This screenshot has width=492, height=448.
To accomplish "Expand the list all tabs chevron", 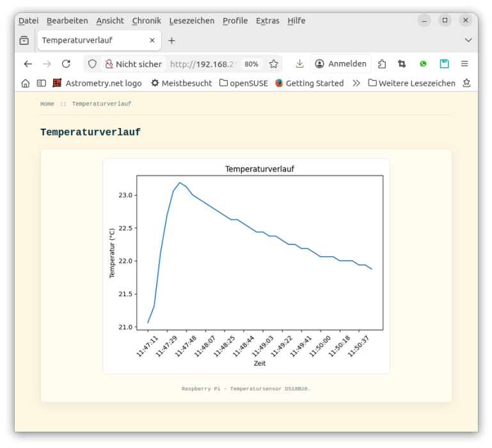I will (x=468, y=40).
